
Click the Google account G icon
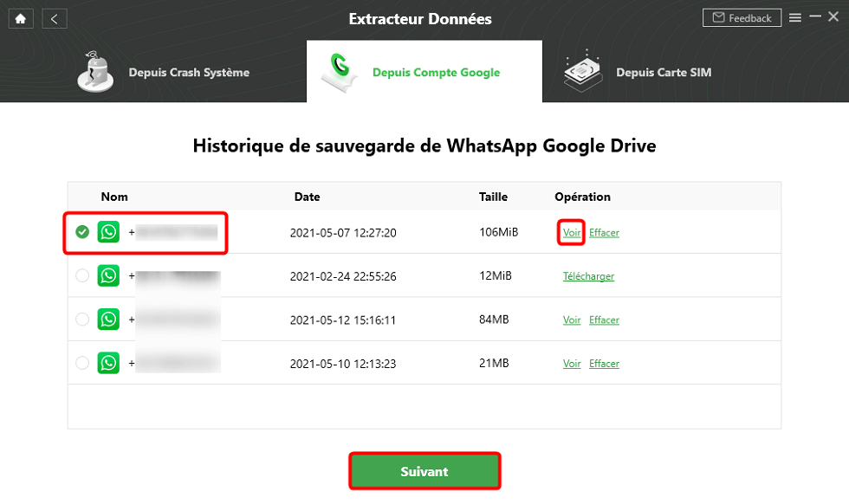(340, 73)
